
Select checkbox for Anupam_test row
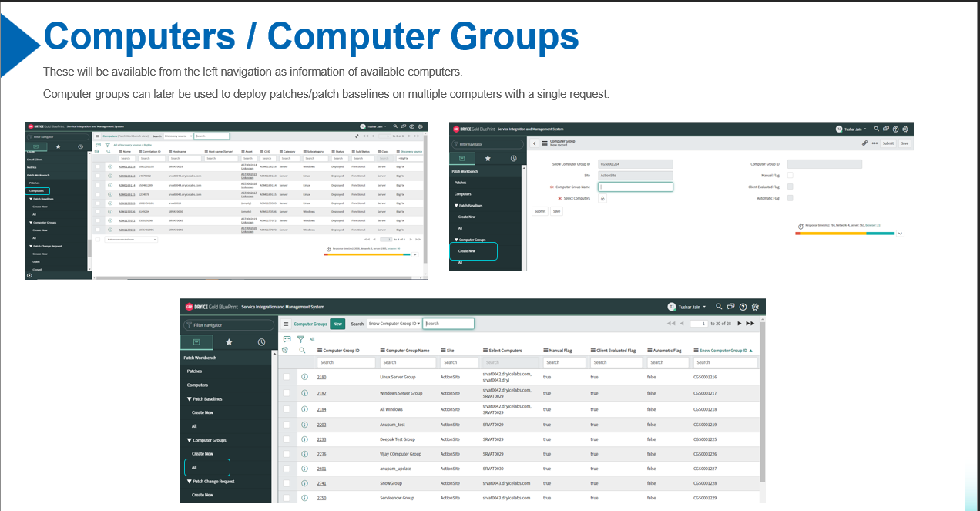click(287, 425)
